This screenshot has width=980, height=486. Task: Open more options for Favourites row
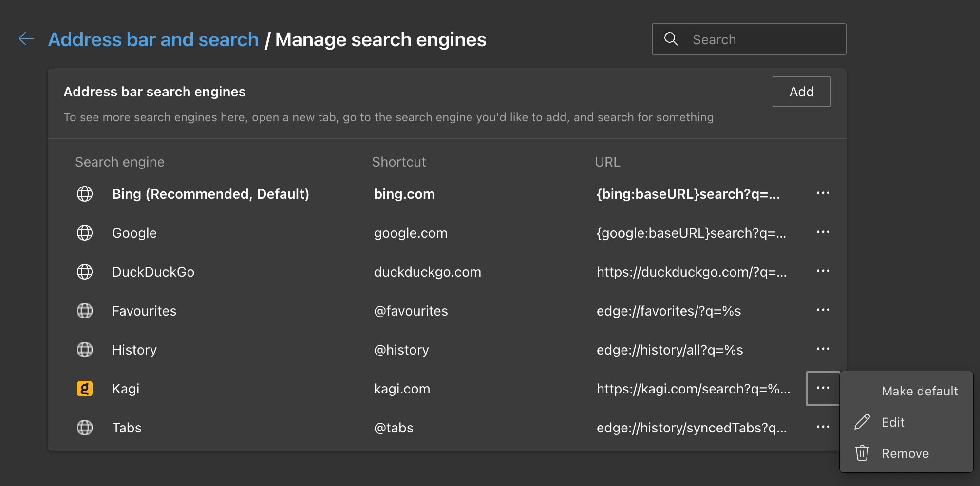point(823,310)
